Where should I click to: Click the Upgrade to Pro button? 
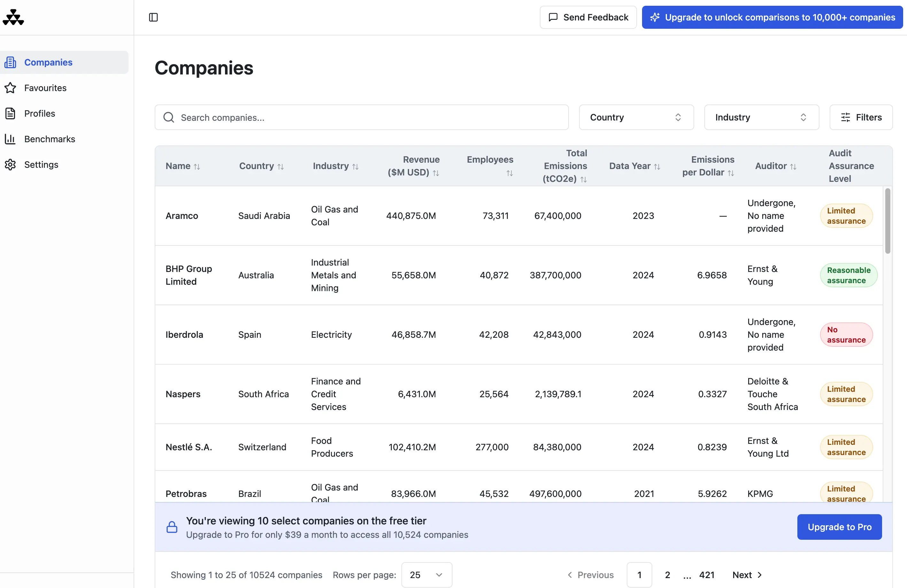[x=839, y=527]
